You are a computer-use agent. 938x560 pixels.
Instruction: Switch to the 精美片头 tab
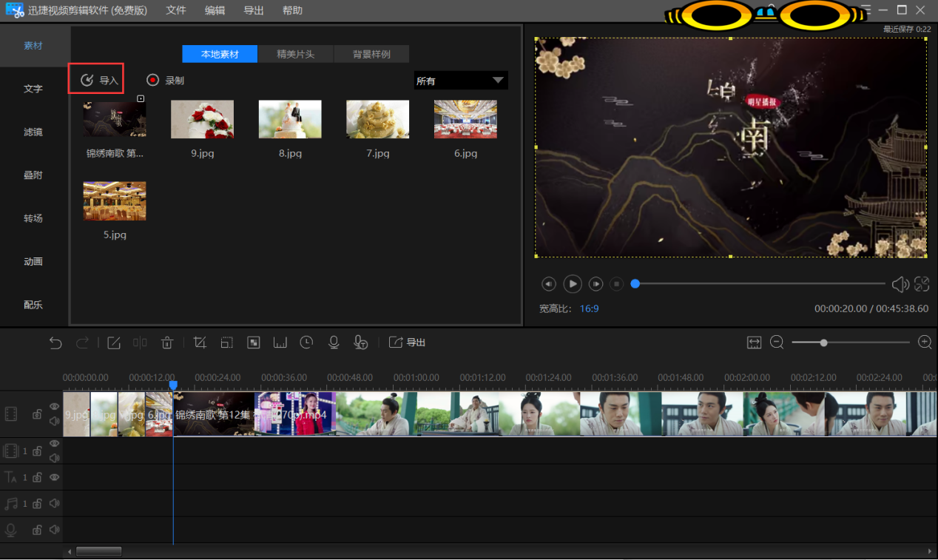pyautogui.click(x=296, y=54)
